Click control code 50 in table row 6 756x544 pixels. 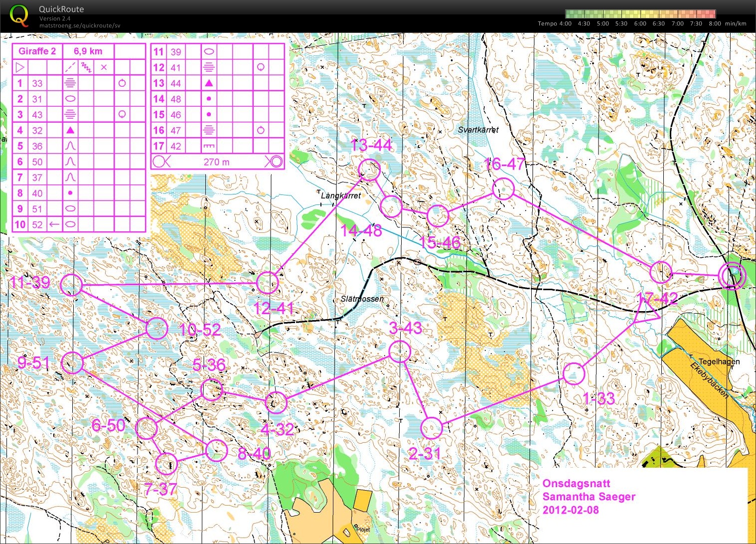[37, 162]
